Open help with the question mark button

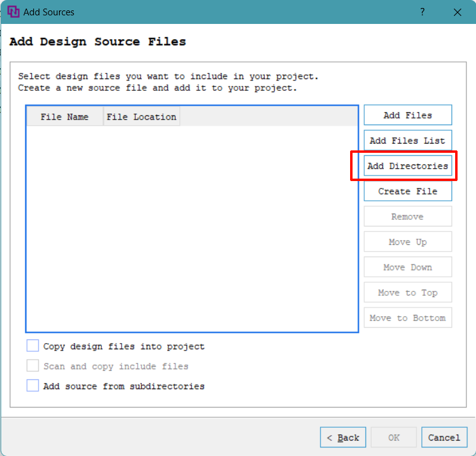click(x=422, y=12)
